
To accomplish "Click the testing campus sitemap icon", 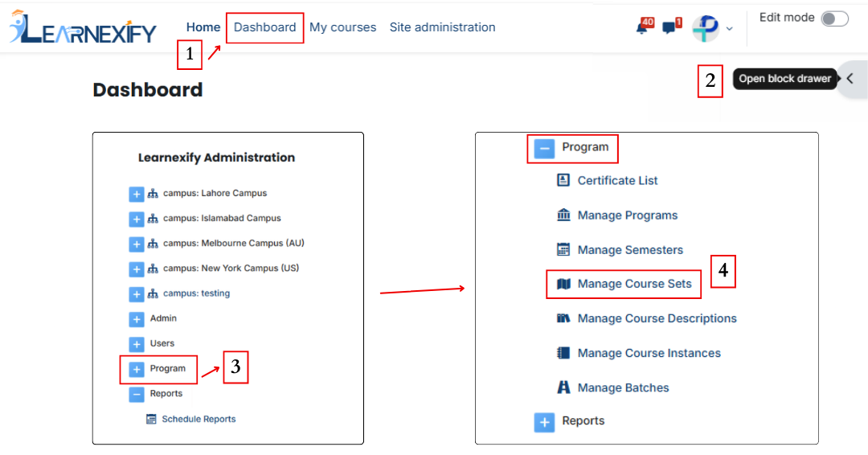I will click(x=153, y=294).
